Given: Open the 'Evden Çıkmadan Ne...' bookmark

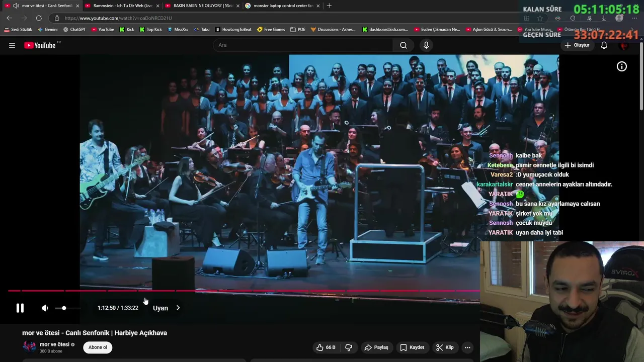Looking at the screenshot, I should tap(437, 30).
